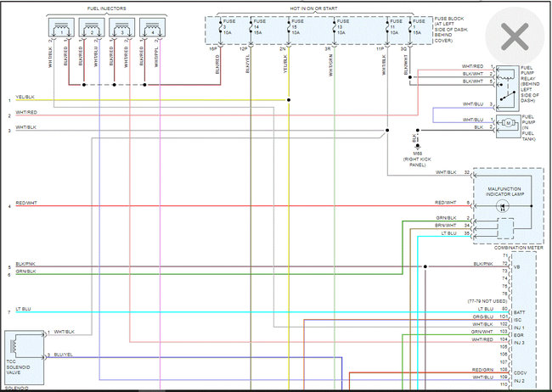Click fuel injector 2 coil symbol
552x392 pixels.
pyautogui.click(x=92, y=27)
